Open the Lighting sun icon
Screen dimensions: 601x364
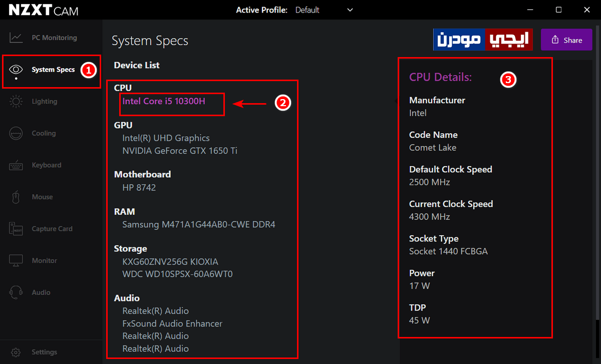[16, 101]
